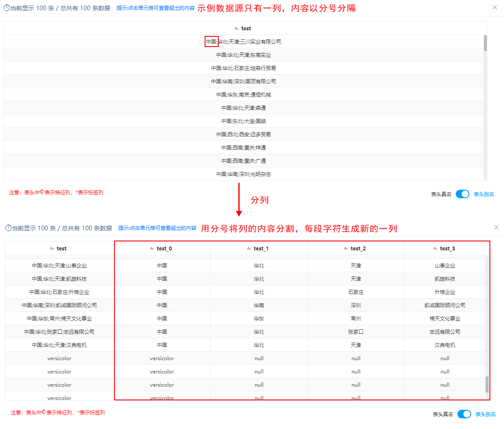The height and width of the screenshot is (429, 504).
Task: Click cell 中国;西南;重庆;广通
Action: coord(243,161)
